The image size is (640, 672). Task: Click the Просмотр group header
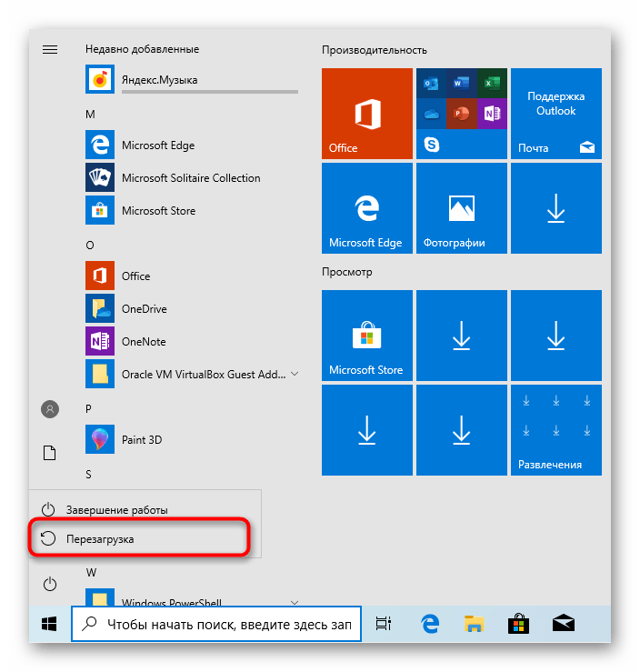point(347,272)
